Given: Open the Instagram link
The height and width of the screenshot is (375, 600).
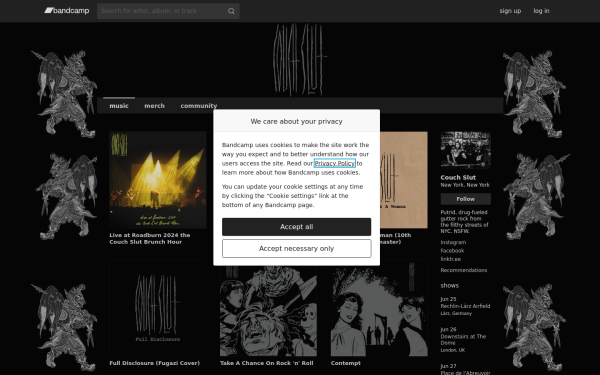Looking at the screenshot, I should coord(453,242).
